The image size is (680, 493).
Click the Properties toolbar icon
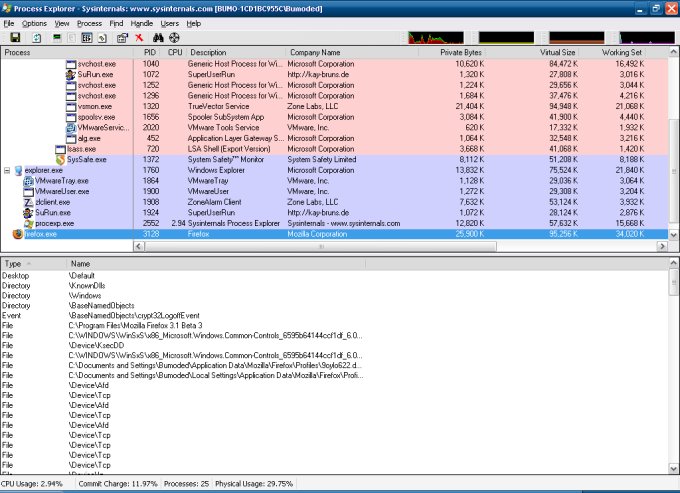tap(122, 37)
